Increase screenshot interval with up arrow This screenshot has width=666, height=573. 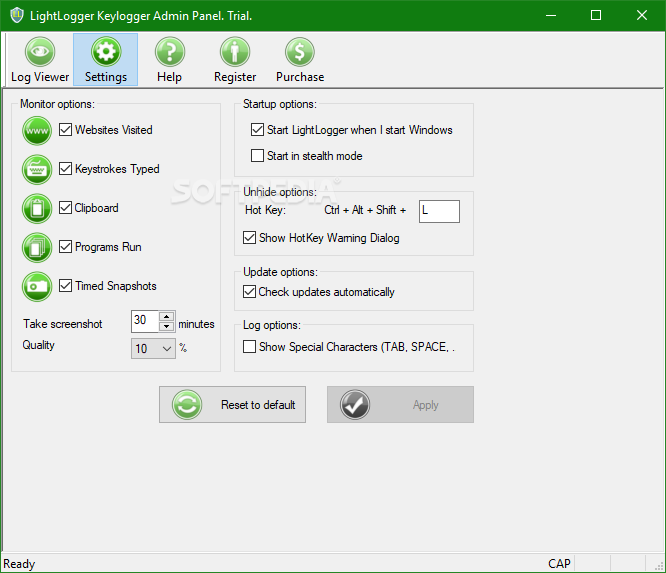[x=166, y=316]
